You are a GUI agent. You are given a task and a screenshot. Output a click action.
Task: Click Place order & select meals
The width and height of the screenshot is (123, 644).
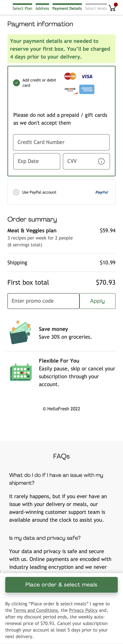[x=61, y=585]
